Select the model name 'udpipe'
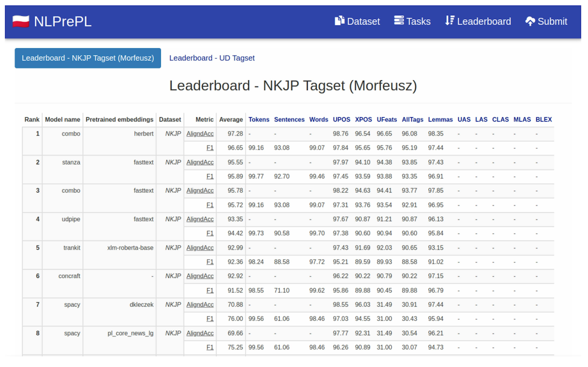The image size is (588, 367). (x=71, y=219)
